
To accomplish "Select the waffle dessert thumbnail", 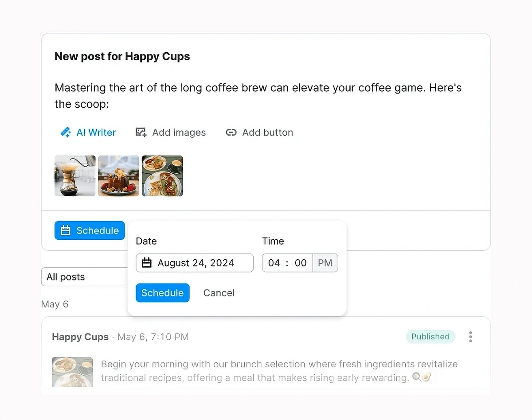I will [119, 176].
